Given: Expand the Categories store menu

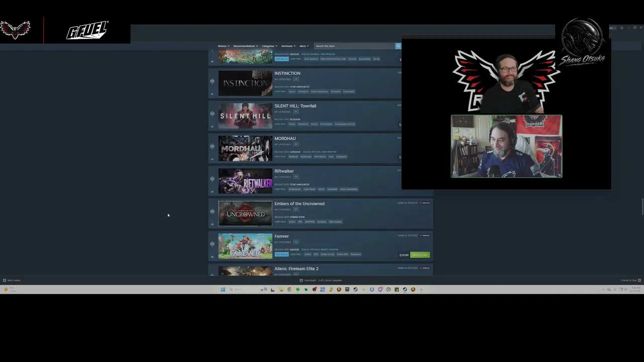Looking at the screenshot, I should pos(269,46).
